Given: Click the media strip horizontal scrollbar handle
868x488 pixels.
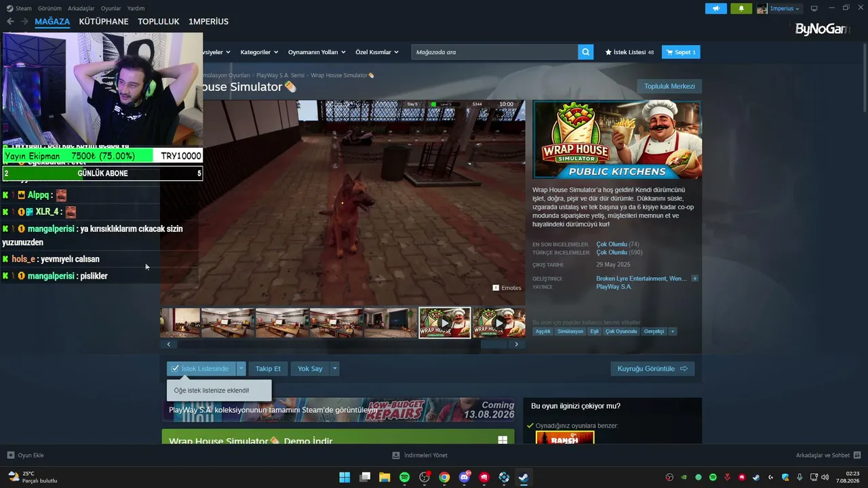Looking at the screenshot, I should coord(494,344).
